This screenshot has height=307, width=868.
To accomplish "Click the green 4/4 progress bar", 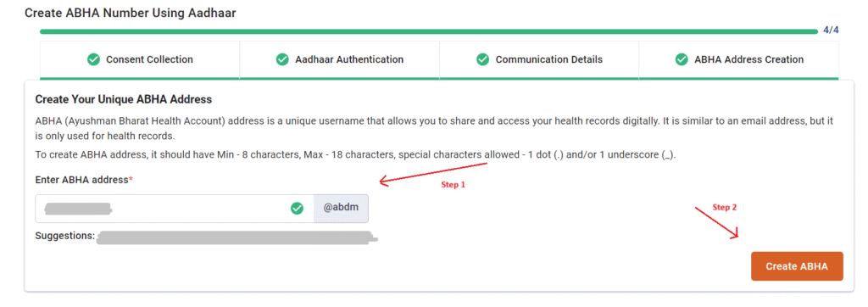I will pyautogui.click(x=428, y=31).
